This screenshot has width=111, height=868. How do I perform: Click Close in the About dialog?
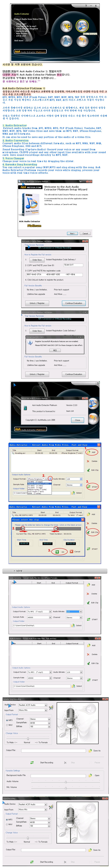[77, 420]
